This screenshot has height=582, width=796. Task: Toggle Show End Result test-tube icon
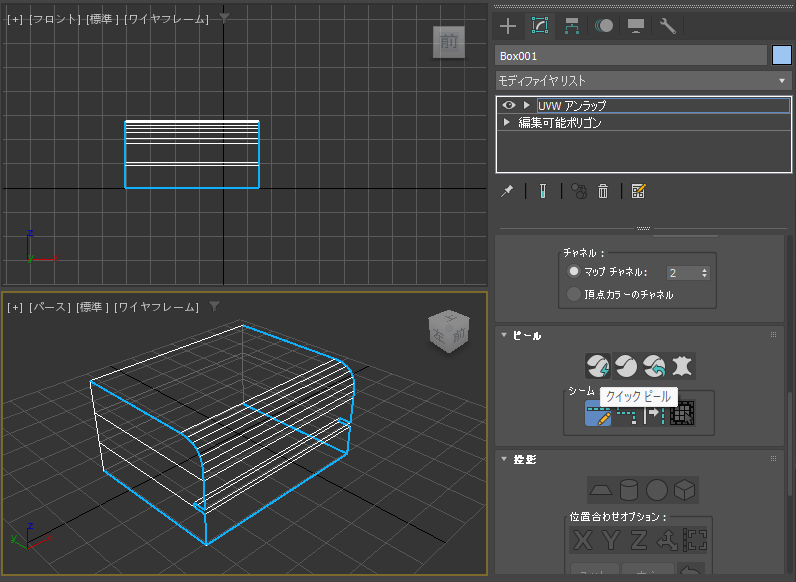pos(543,191)
